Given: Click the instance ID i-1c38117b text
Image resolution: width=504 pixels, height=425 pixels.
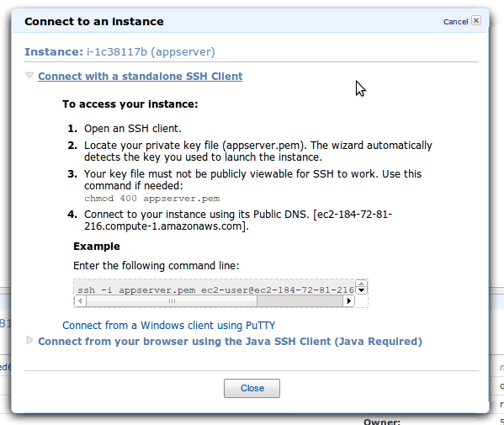Looking at the screenshot, I should pyautogui.click(x=117, y=52).
